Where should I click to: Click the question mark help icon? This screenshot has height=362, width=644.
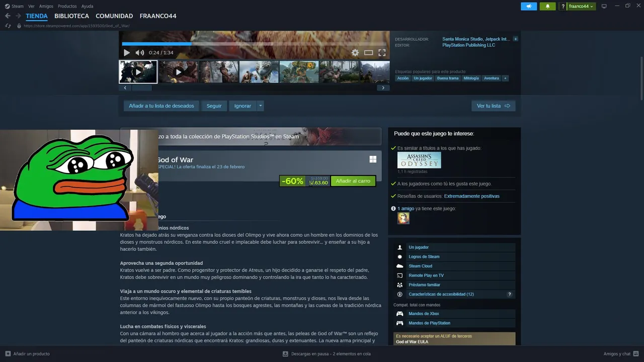(563, 6)
